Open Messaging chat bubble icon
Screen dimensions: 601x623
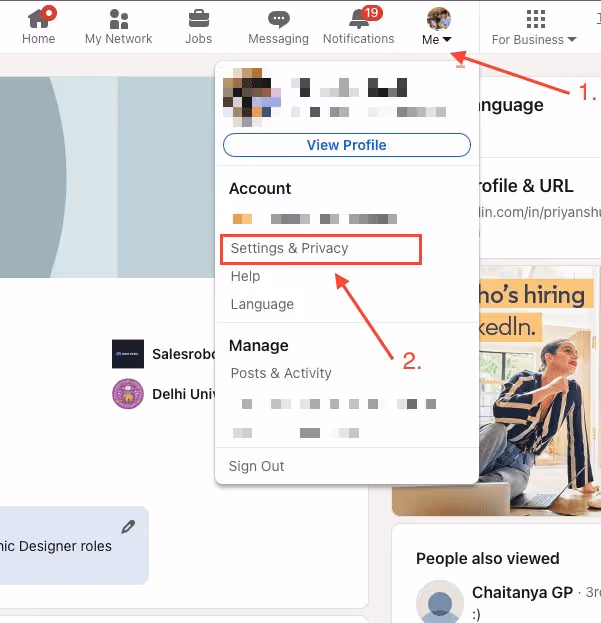tap(278, 19)
